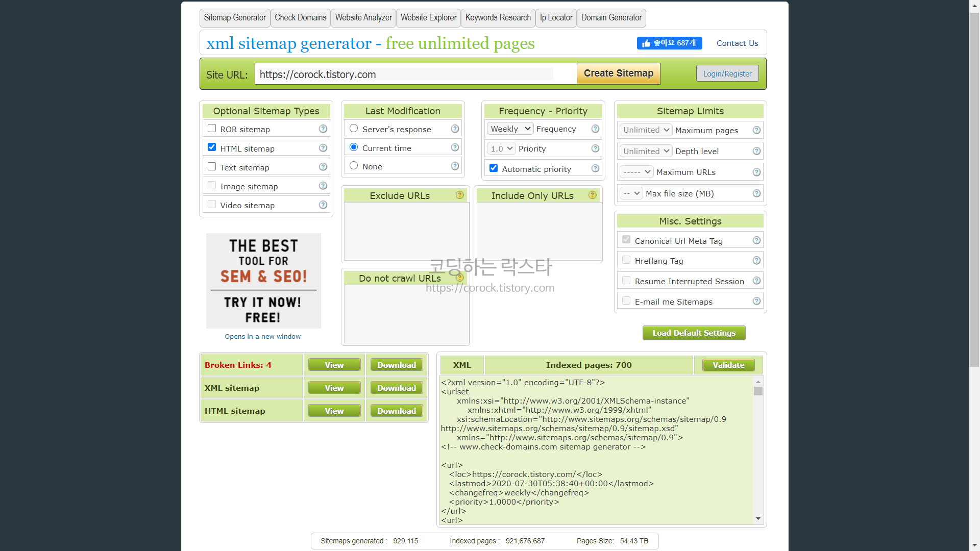
Task: Open the Maximum pages Unlimited dropdown
Action: click(x=646, y=130)
